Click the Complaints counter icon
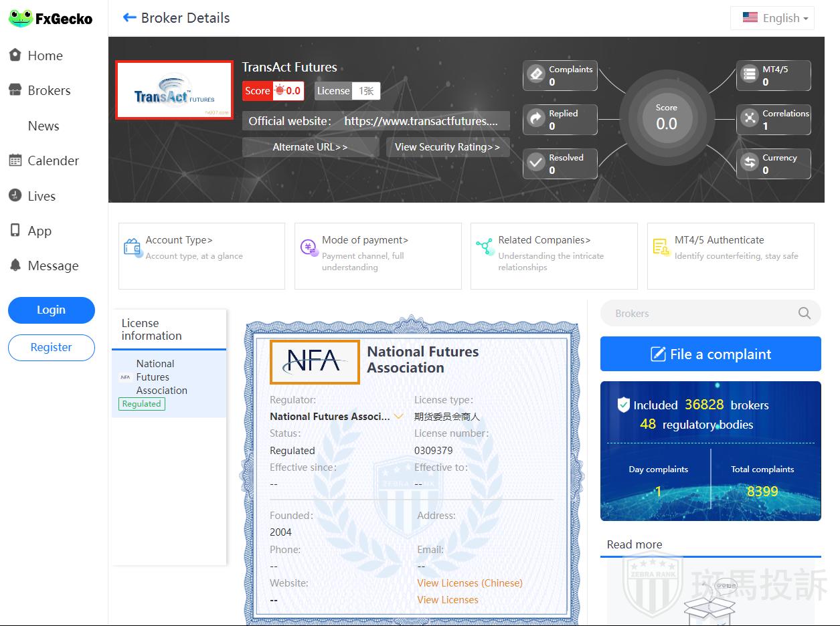This screenshot has width=840, height=626. click(536, 75)
